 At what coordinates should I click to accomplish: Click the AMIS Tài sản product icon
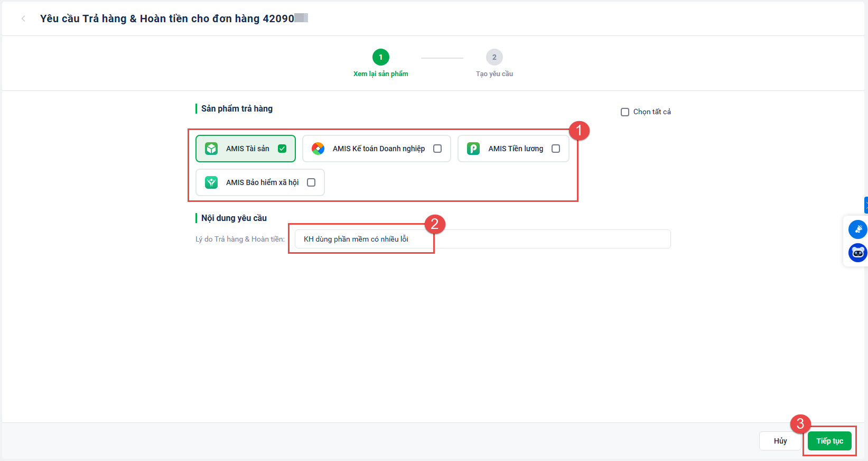pyautogui.click(x=211, y=149)
